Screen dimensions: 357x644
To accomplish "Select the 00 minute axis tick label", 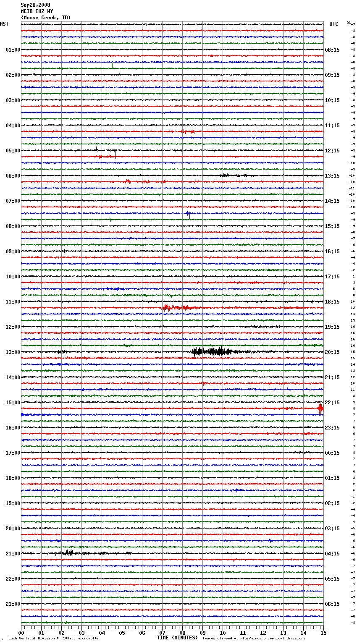I will point(21,633).
